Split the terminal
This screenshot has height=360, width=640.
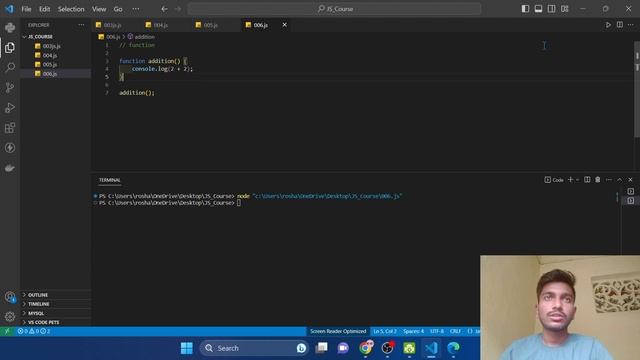click(587, 180)
